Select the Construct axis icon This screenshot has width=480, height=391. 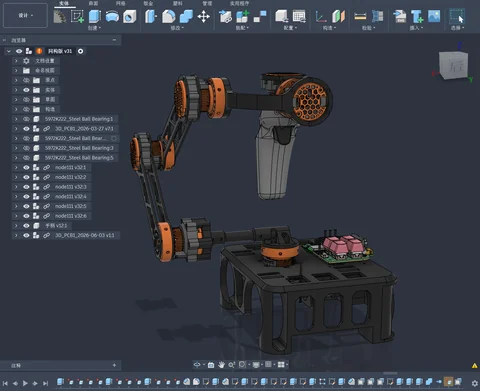pyautogui.click(x=321, y=16)
